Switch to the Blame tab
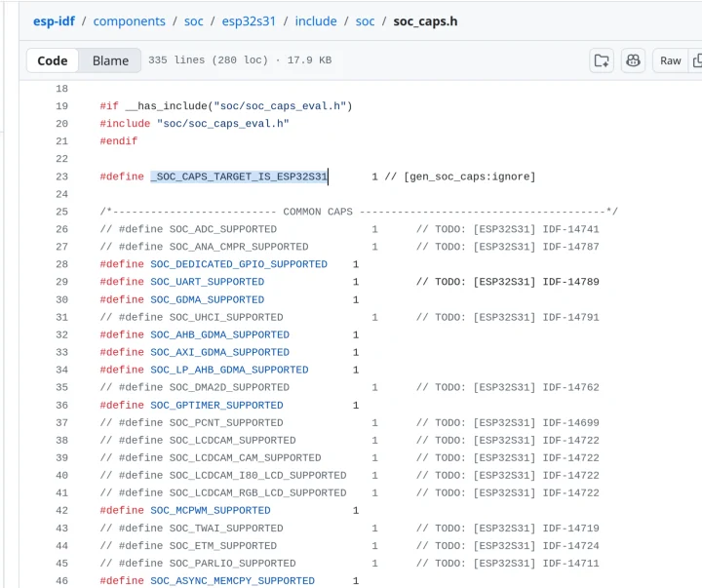This screenshot has width=702, height=588. point(110,60)
